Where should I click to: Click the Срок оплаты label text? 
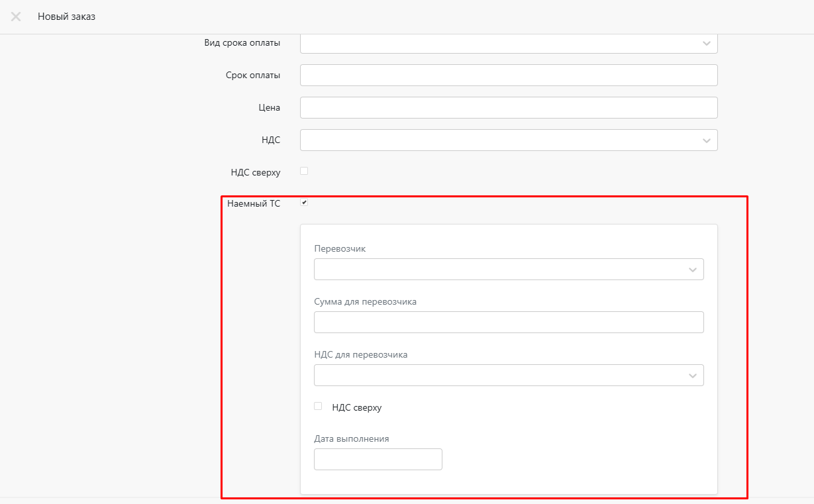[253, 76]
